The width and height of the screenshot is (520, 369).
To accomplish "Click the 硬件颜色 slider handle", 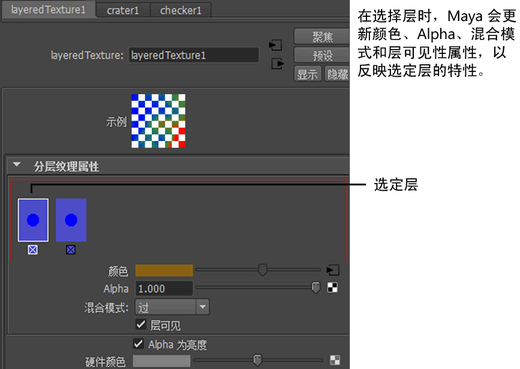I will tap(257, 360).
